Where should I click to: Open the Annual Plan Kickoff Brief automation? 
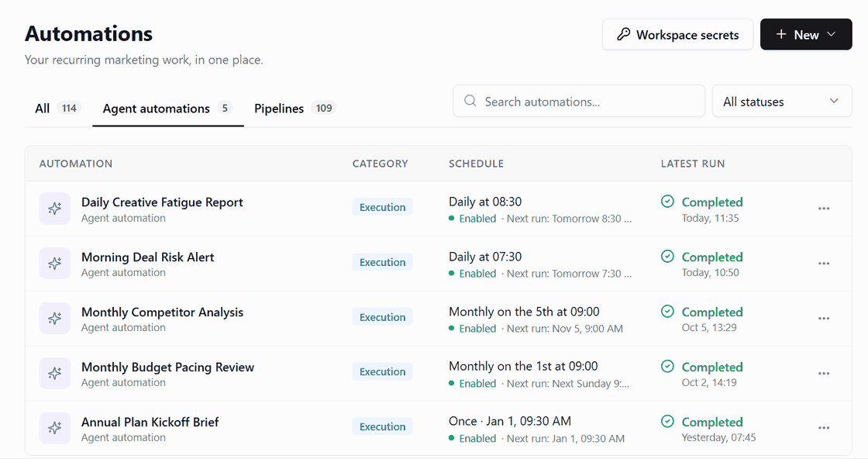150,422
